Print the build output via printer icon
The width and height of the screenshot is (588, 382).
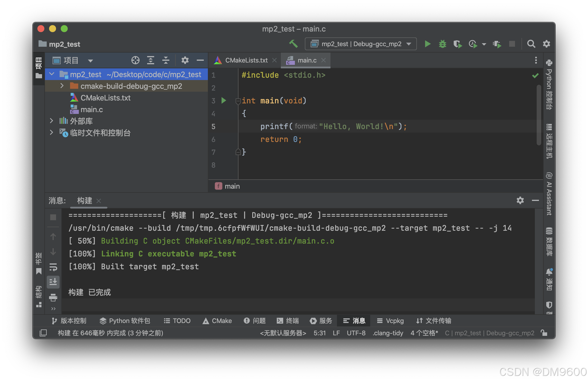click(x=53, y=298)
